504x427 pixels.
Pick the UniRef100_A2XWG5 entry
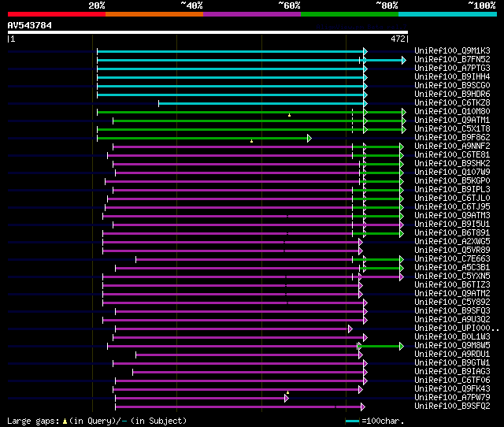(x=452, y=242)
